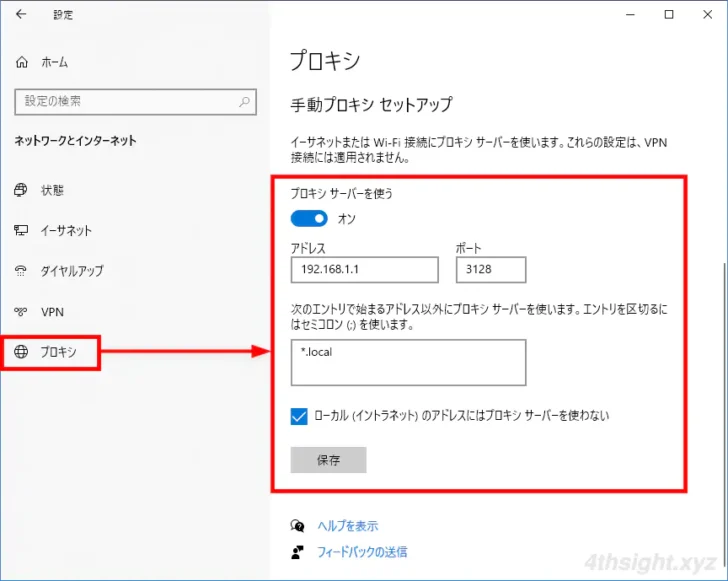The height and width of the screenshot is (581, 728).
Task: Click the ネットワークとインターネット heading
Action: tap(75, 141)
